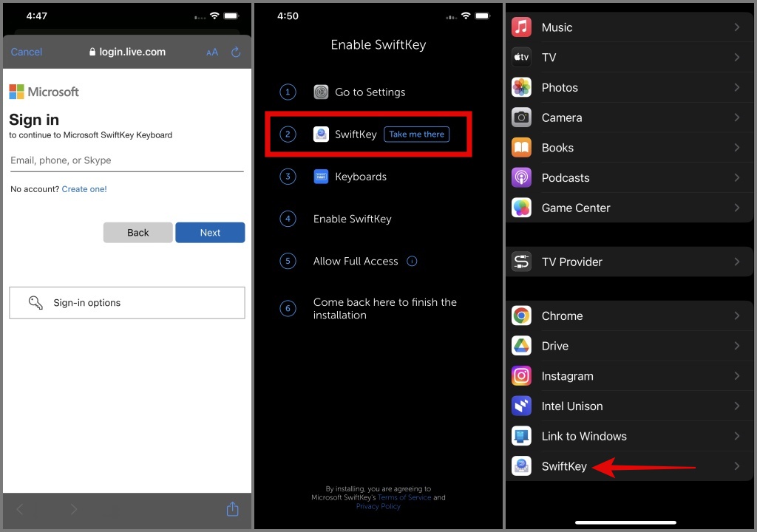
Task: Open the Music app icon in Settings
Action: (521, 27)
